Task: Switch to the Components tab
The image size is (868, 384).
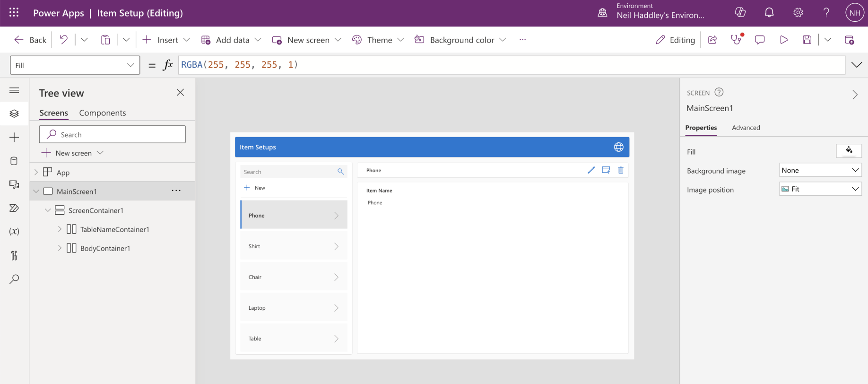Action: pyautogui.click(x=102, y=113)
